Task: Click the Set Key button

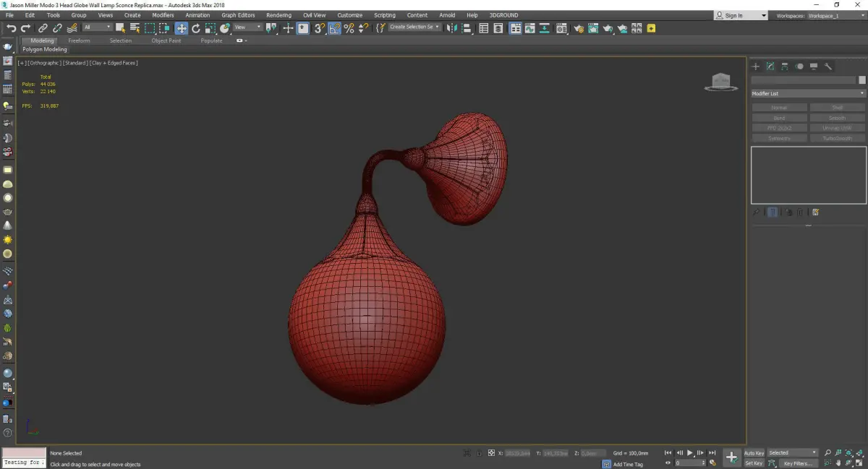Action: point(754,463)
